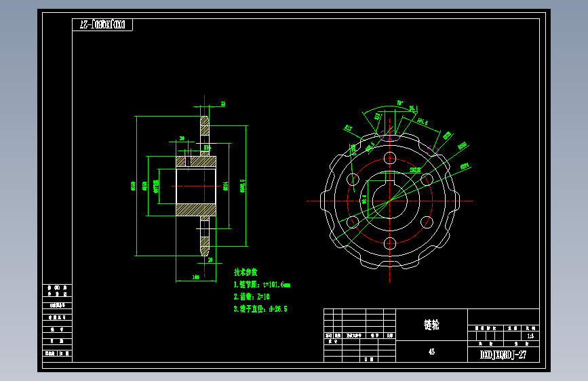The image size is (588, 381).
Task: Click the '101.6' pitch dimension on front view
Action: pos(423,122)
